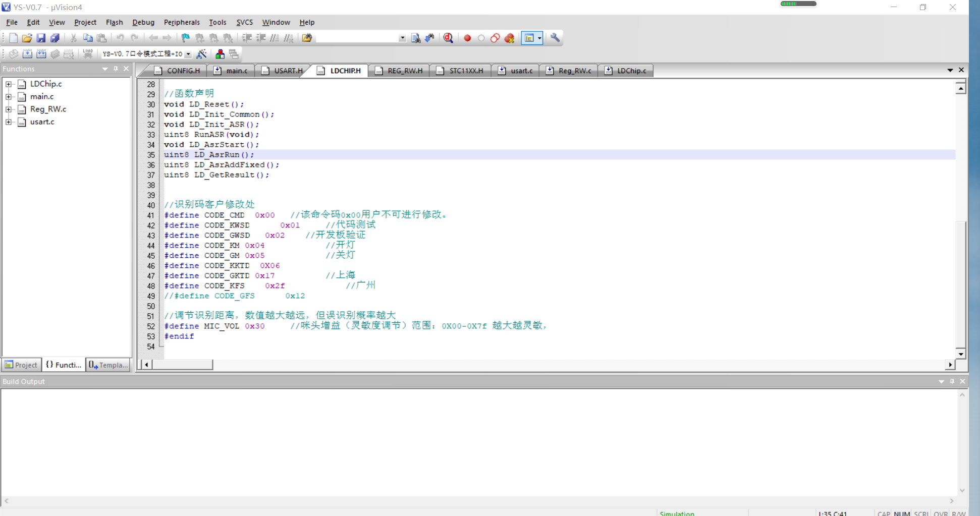980x516 pixels.
Task: Select the LDChip.c file in Functions tree
Action: coord(46,84)
